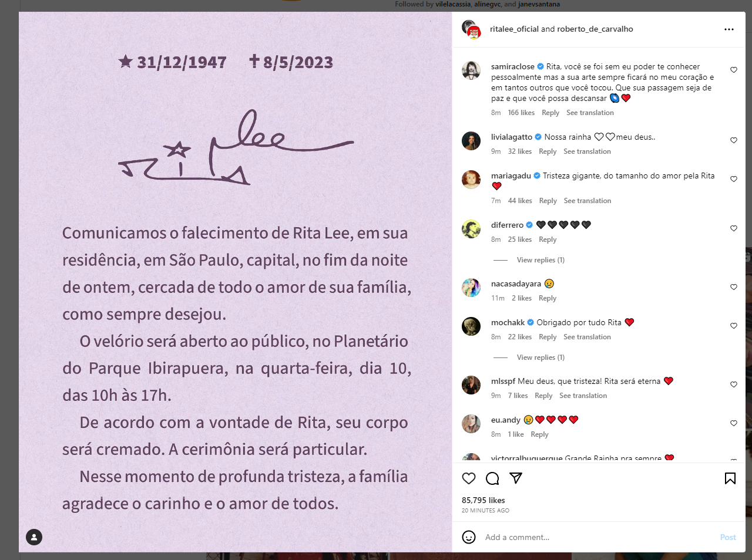
Task: See translation of livialagatto's comment
Action: pos(587,151)
